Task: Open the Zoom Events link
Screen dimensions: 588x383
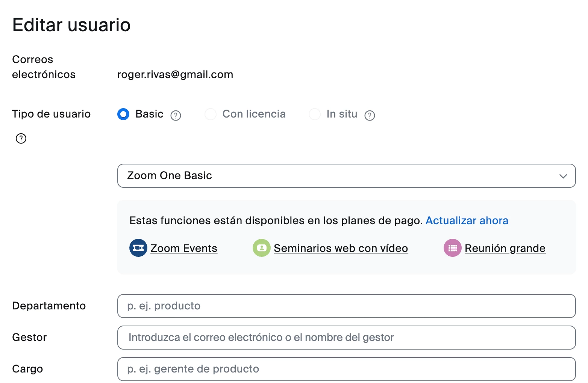Action: click(x=184, y=248)
